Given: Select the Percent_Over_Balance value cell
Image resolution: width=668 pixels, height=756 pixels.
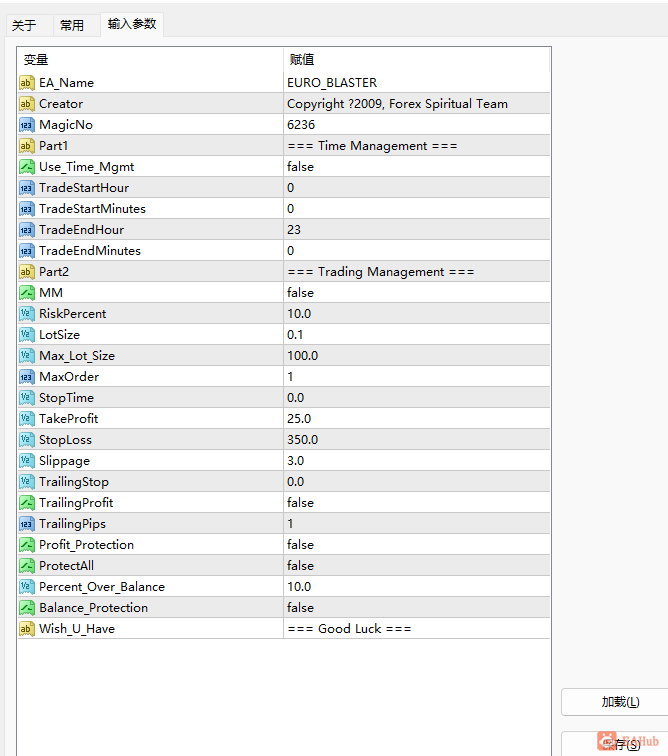Looking at the screenshot, I should point(417,586).
